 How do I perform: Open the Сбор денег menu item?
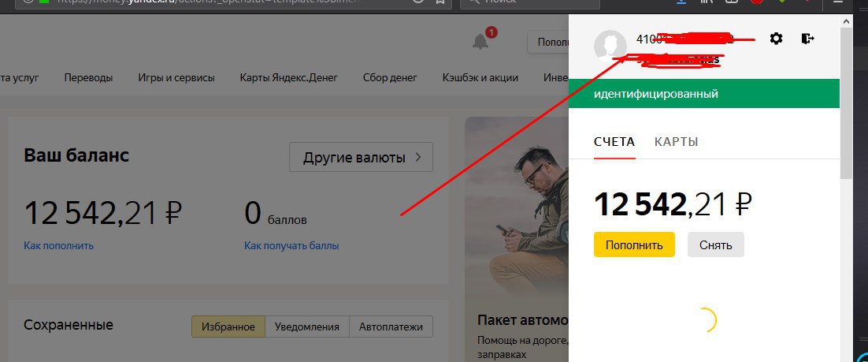[390, 77]
